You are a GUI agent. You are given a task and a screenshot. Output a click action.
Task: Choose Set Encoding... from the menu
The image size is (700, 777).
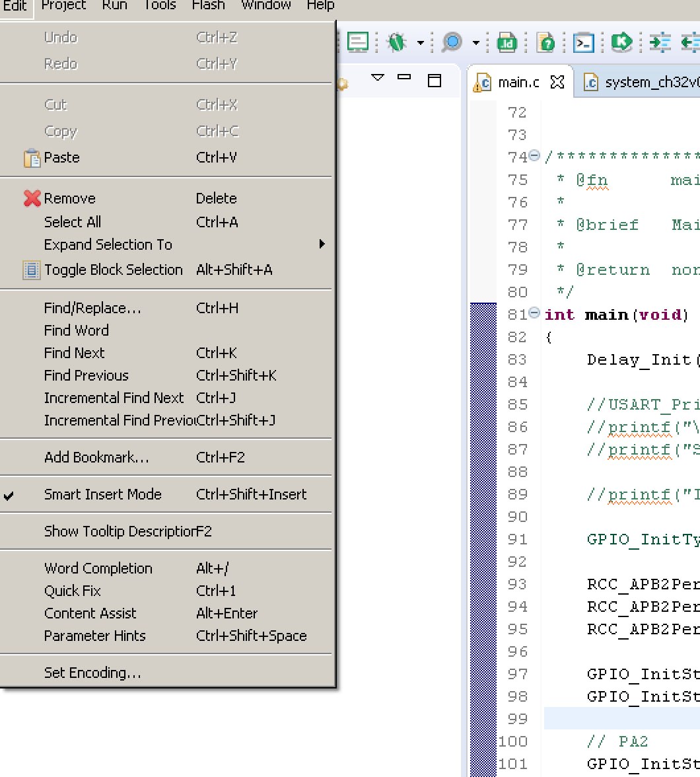[166, 673]
